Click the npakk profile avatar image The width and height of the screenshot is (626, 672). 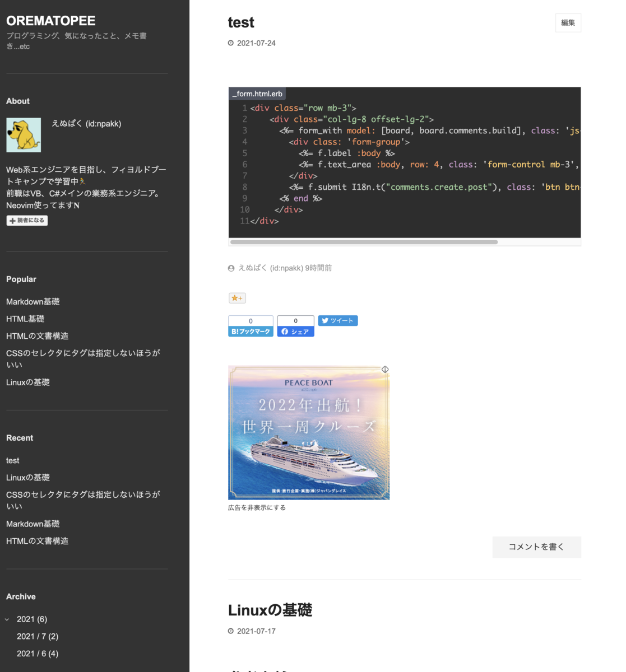point(24,135)
